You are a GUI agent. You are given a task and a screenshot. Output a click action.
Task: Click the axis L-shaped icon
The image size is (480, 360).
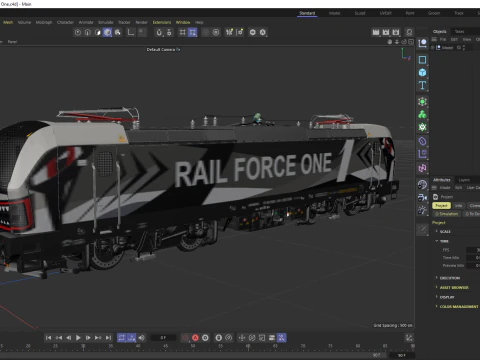tap(131, 32)
